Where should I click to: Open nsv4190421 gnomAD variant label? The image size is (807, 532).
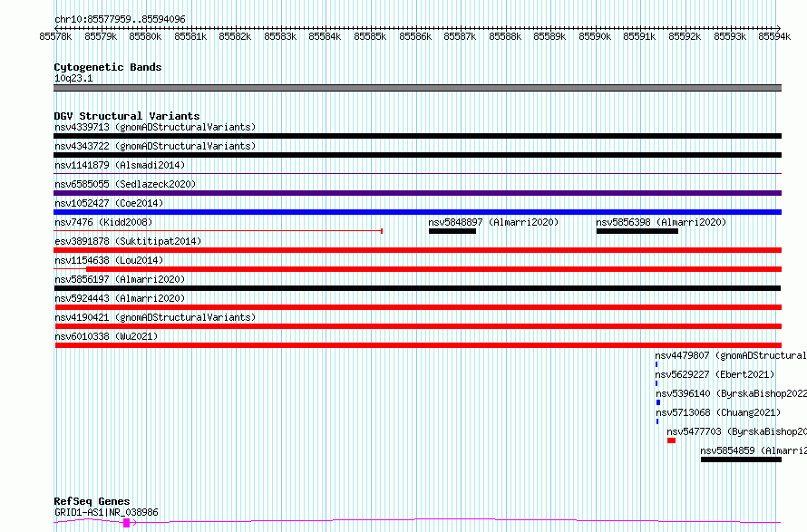(x=155, y=317)
